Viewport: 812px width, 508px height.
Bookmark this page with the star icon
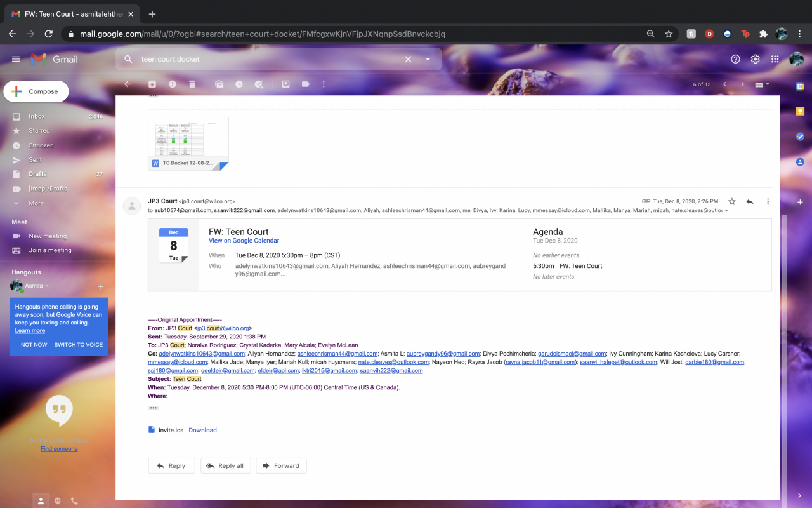(669, 34)
